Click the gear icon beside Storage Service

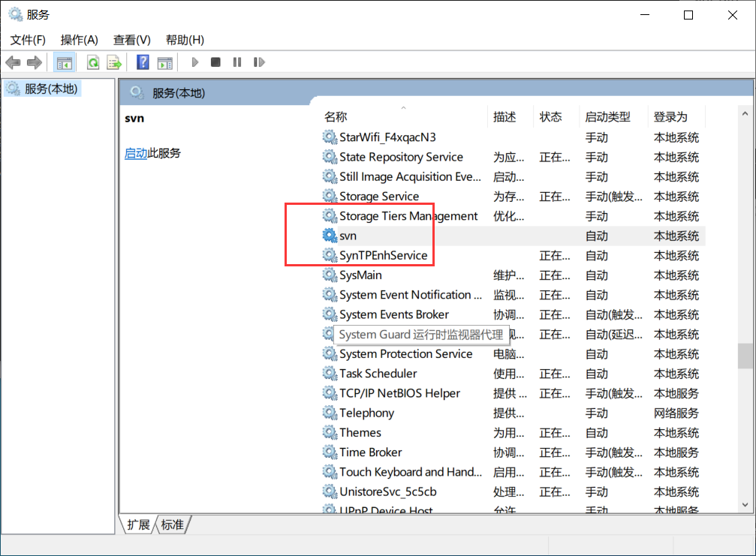click(x=330, y=196)
